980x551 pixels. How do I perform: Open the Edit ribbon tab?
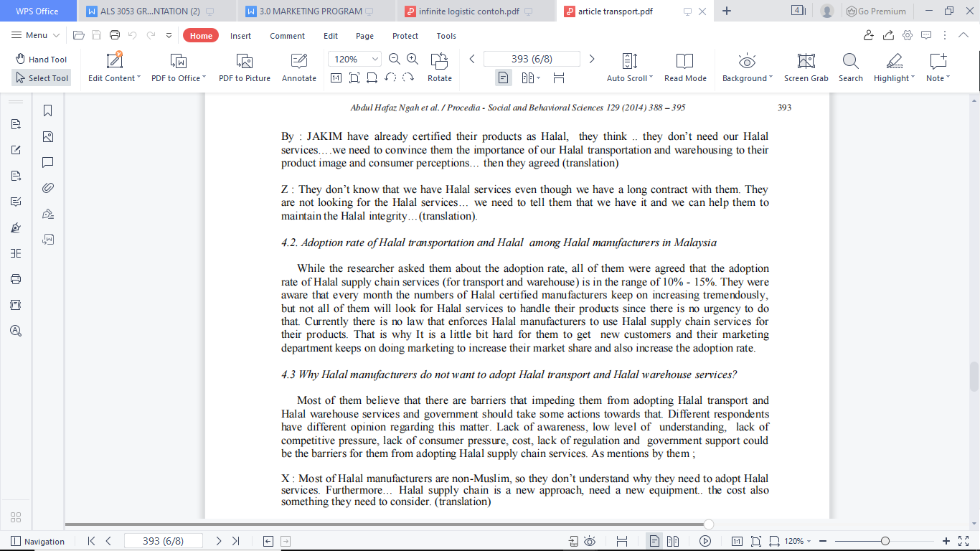point(331,36)
